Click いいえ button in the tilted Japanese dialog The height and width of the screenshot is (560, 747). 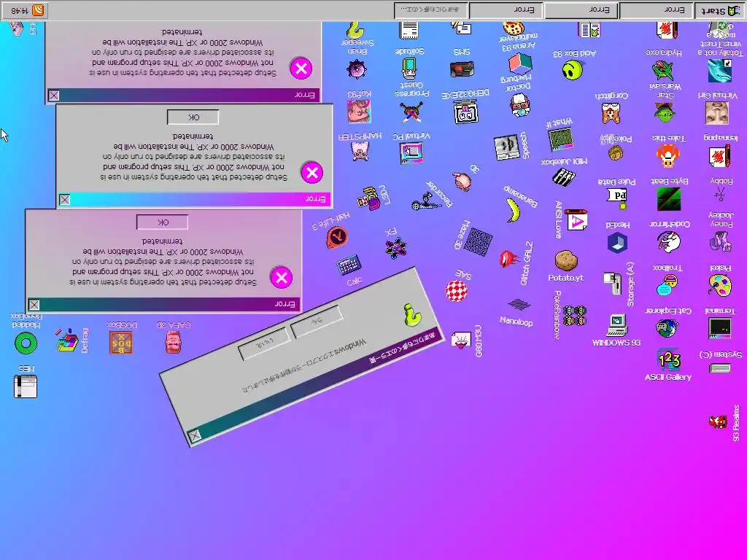pos(264,343)
